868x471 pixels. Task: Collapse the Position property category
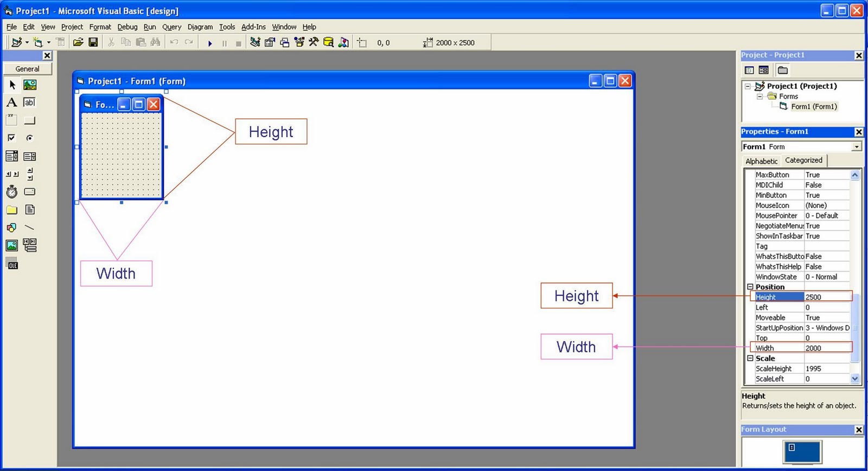(x=750, y=287)
